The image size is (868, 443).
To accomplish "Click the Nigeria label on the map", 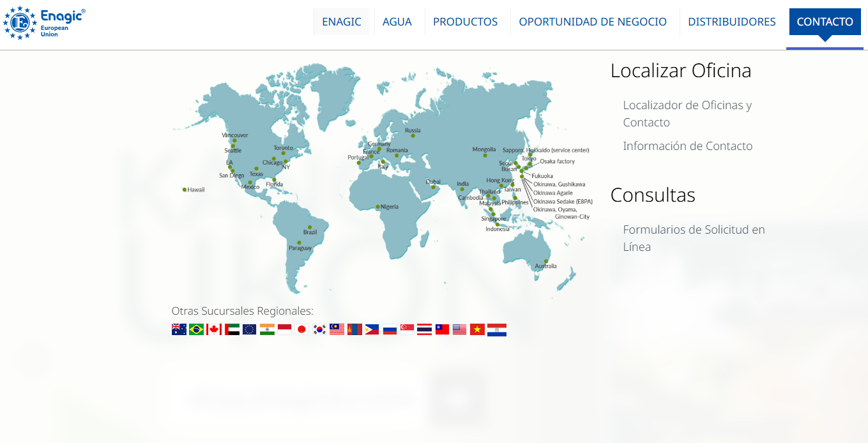I will coord(390,207).
